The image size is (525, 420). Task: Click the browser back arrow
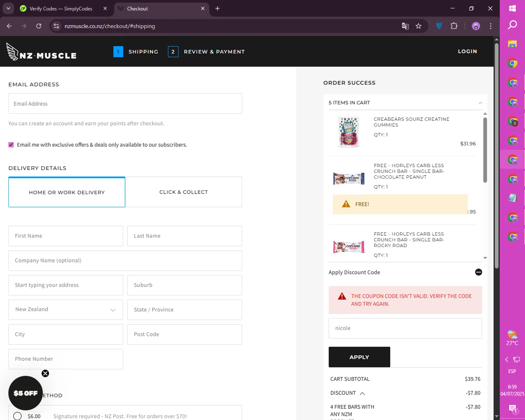point(9,26)
